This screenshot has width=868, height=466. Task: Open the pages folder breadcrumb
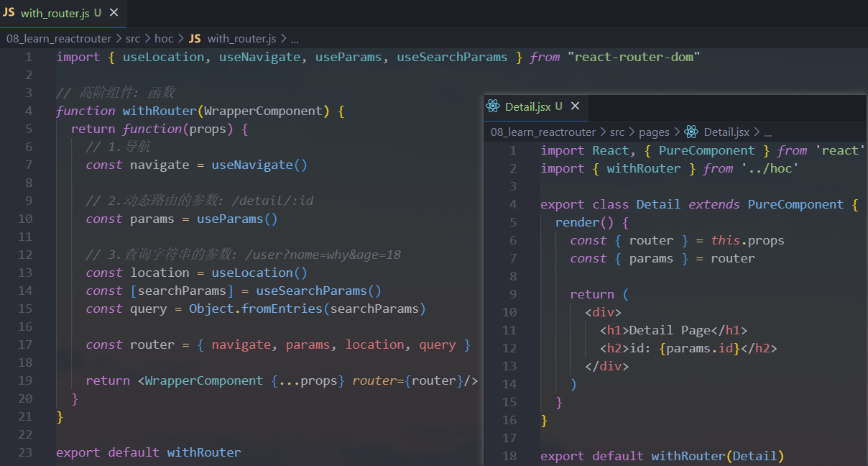654,132
